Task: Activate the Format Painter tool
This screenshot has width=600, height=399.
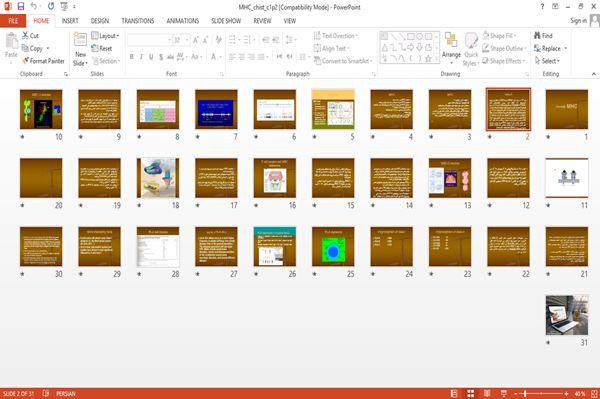Action: pyautogui.click(x=43, y=61)
